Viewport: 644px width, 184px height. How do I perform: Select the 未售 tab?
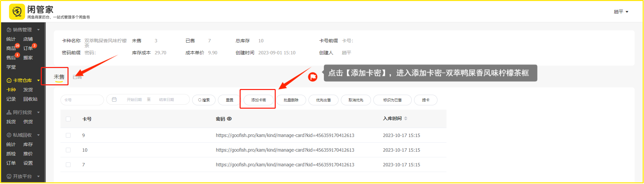click(59, 77)
